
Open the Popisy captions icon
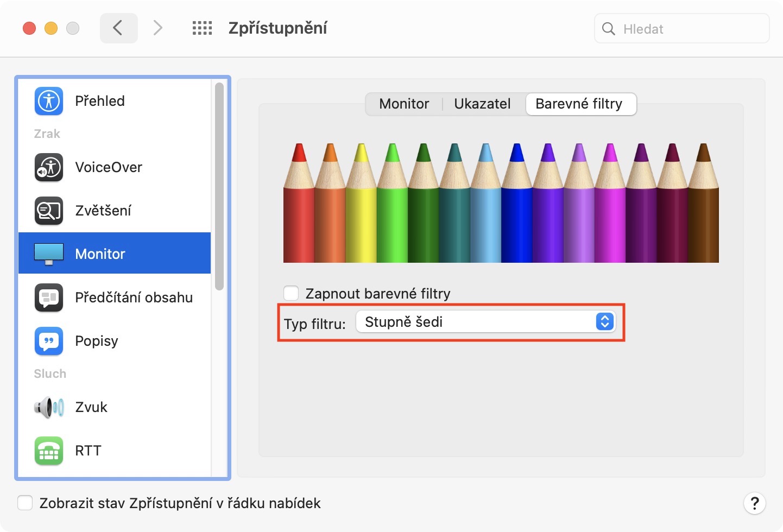[49, 341]
